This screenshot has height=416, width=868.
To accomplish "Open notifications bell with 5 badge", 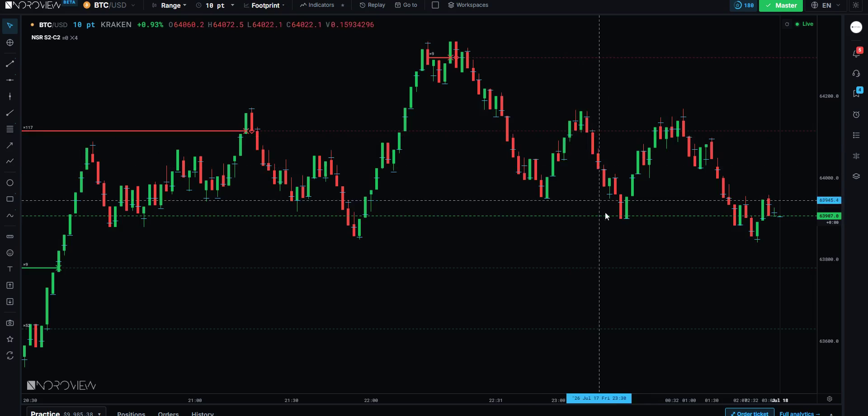I will (x=856, y=53).
